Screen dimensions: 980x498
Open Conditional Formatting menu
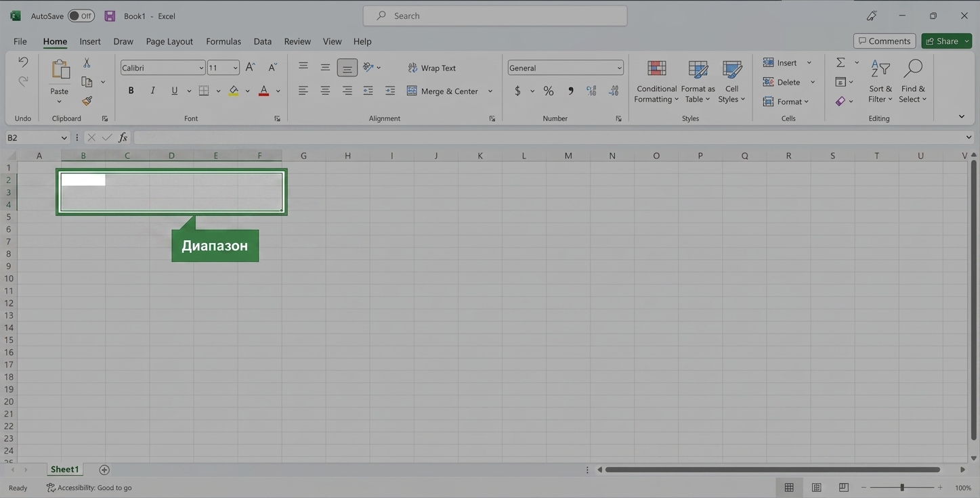(x=656, y=82)
